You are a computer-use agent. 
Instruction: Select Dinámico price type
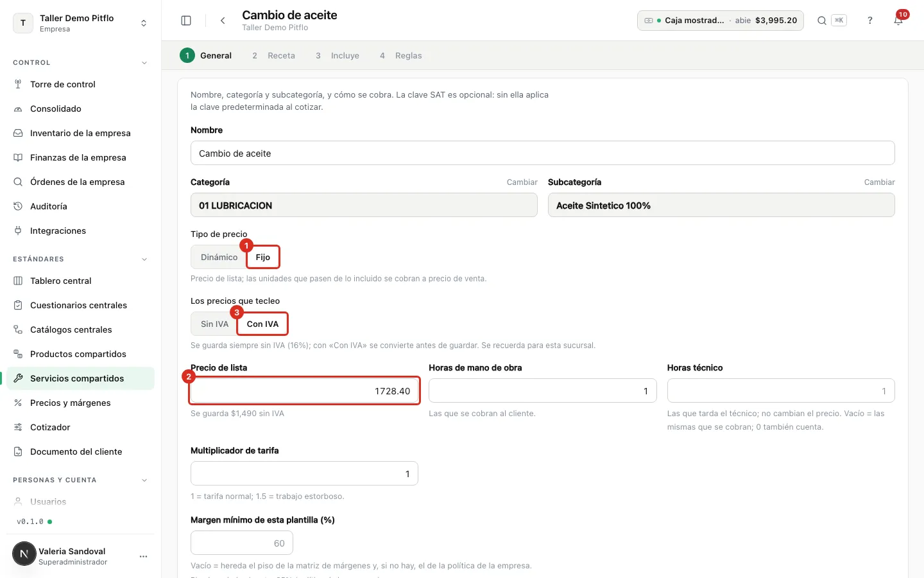[219, 257]
